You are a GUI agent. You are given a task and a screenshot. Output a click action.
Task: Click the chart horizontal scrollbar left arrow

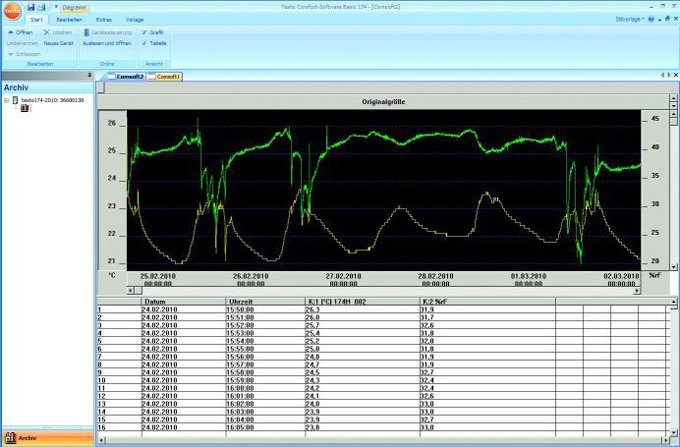[131, 290]
